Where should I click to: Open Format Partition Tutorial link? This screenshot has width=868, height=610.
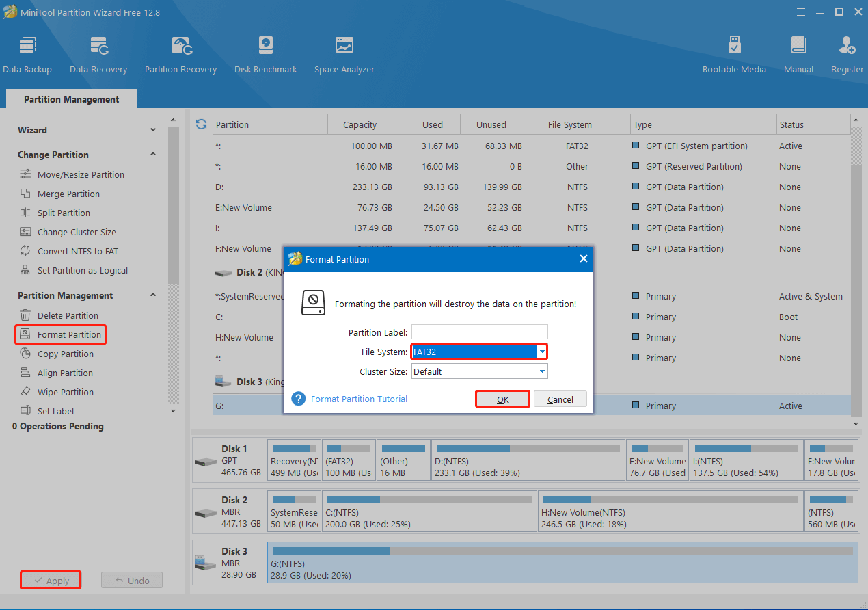[359, 399]
